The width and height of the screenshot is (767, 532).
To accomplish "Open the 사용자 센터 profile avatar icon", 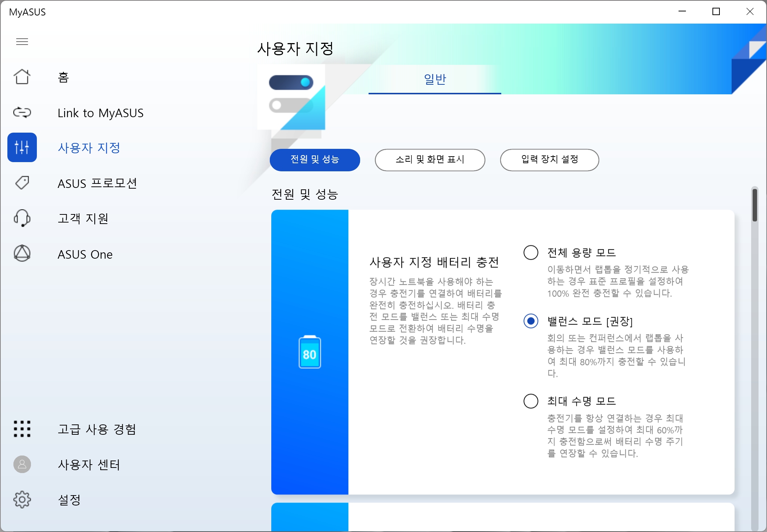I will click(22, 464).
